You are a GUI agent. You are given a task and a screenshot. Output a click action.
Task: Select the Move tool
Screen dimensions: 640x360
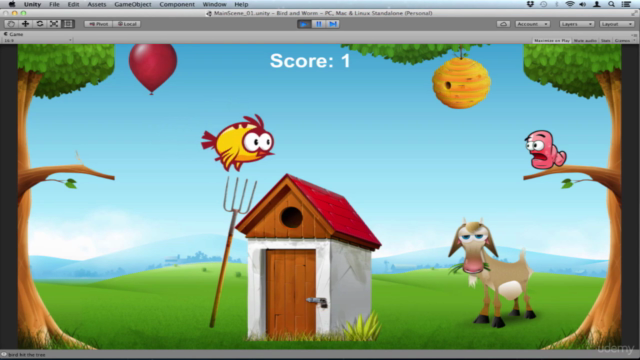click(25, 24)
